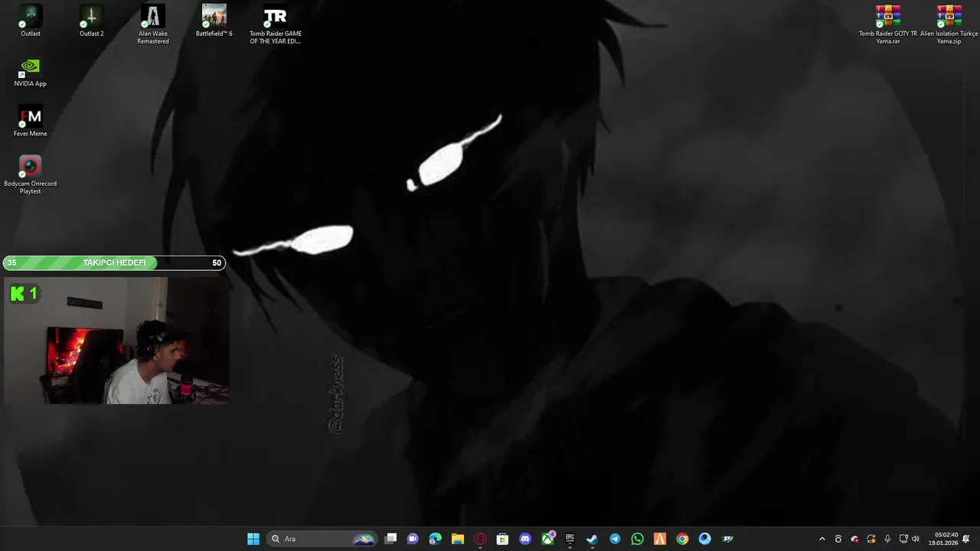Open Telegram from the taskbar
This screenshot has width=980, height=551.
tap(615, 539)
